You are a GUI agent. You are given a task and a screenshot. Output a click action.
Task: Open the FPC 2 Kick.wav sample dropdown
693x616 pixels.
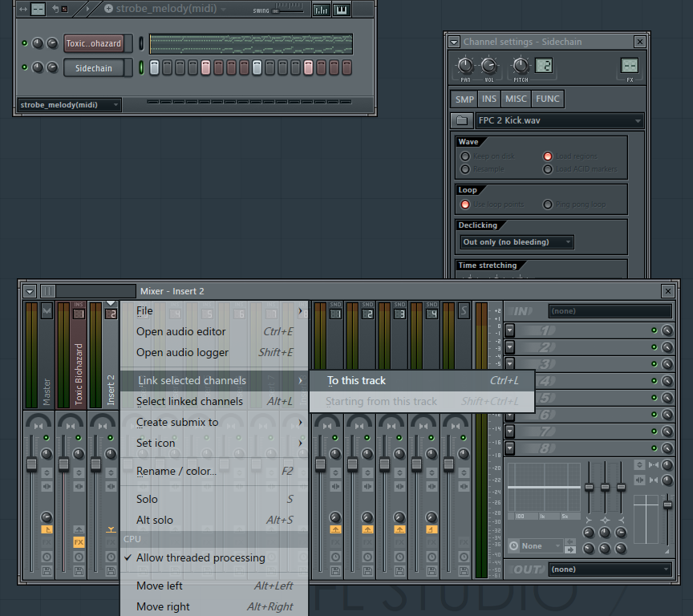560,120
